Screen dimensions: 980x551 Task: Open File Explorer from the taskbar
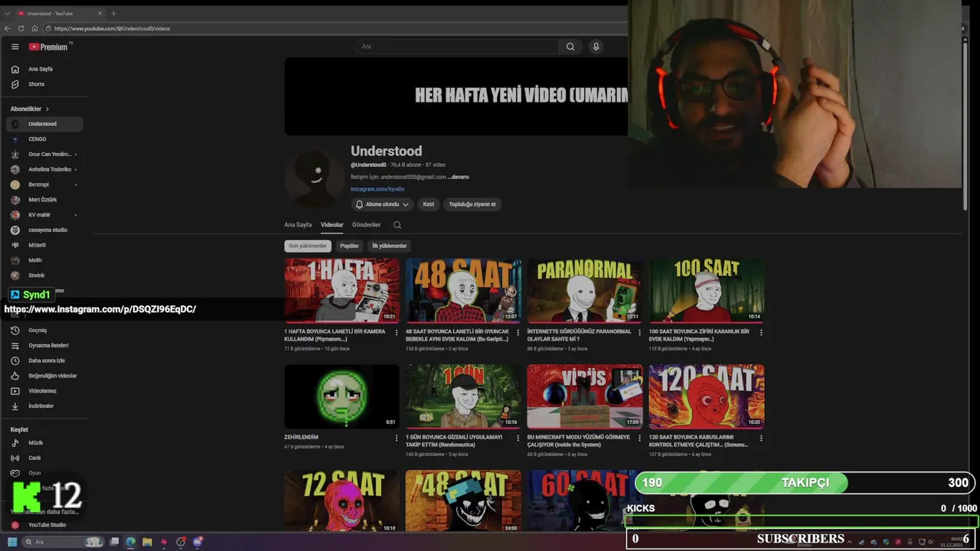[147, 542]
